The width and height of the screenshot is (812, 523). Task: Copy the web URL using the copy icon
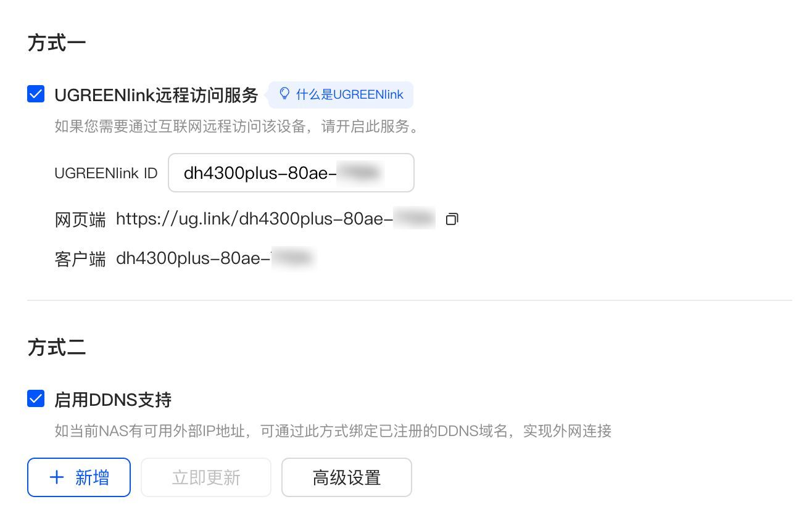[452, 219]
